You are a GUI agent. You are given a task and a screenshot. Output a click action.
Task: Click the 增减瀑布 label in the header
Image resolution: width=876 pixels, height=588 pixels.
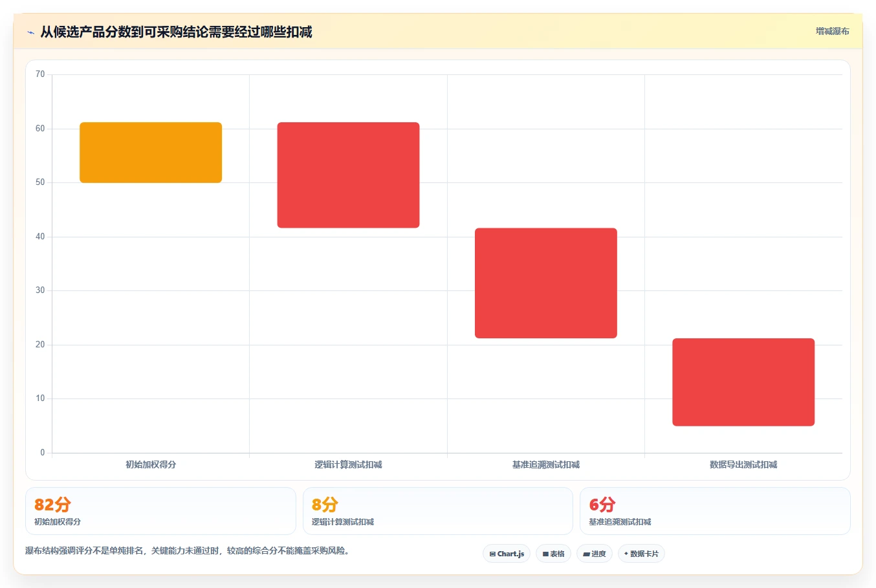pyautogui.click(x=832, y=31)
